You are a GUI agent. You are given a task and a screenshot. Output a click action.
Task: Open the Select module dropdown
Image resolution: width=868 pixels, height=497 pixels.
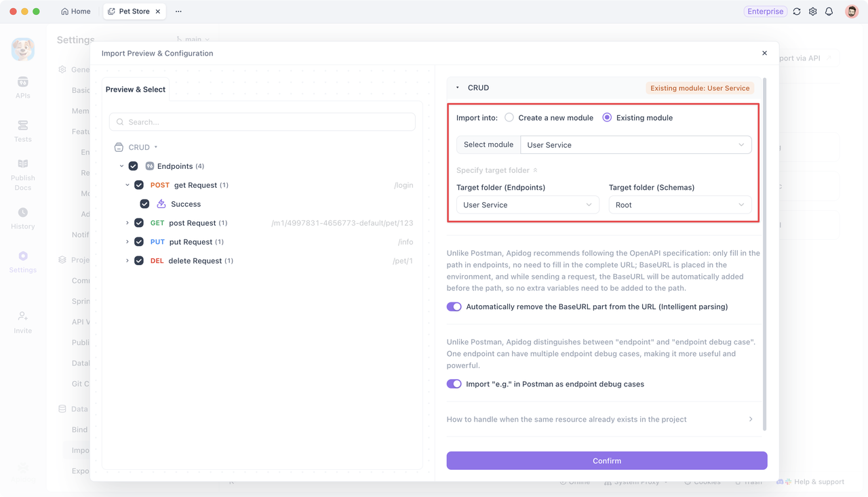point(635,144)
